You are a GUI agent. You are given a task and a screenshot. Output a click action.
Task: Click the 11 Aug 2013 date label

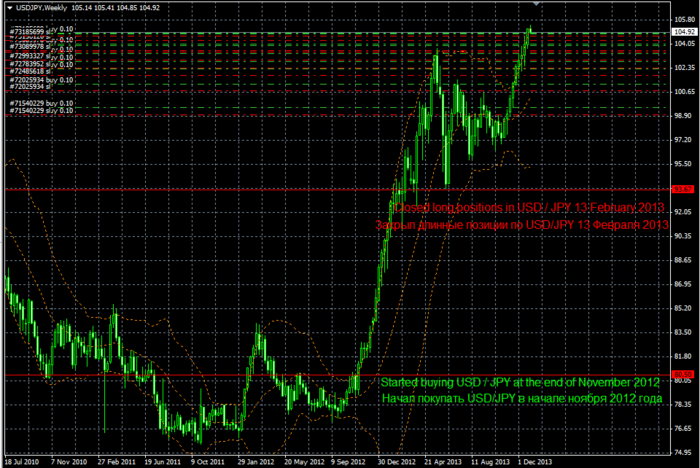490,462
